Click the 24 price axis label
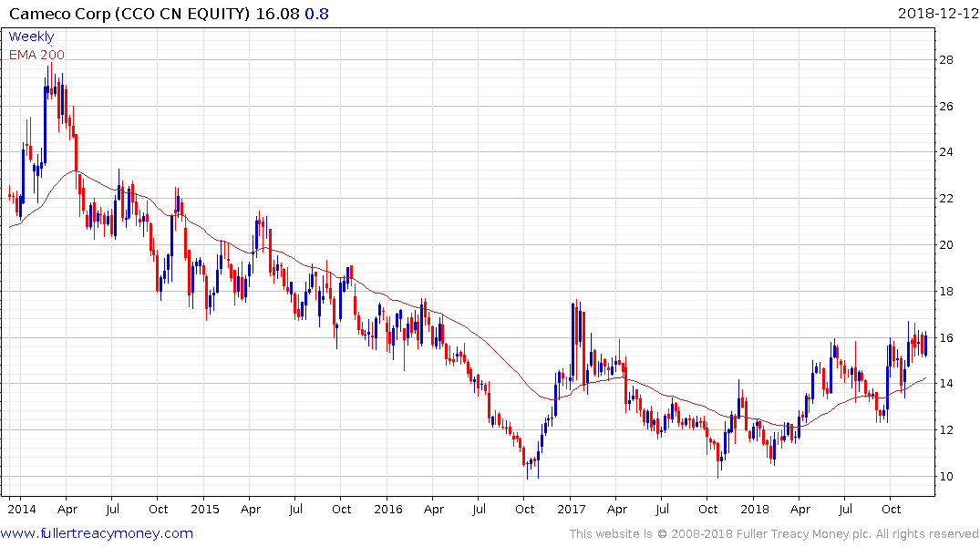The height and width of the screenshot is (547, 980). point(946,152)
